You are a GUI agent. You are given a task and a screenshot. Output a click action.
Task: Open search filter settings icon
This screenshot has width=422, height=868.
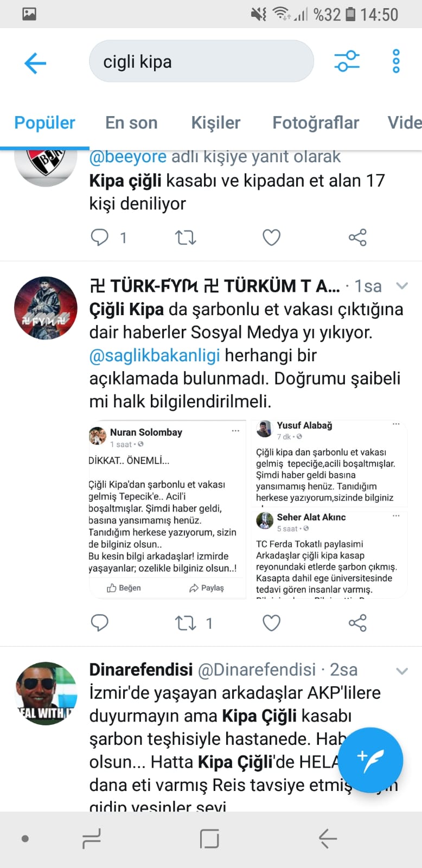pyautogui.click(x=347, y=61)
